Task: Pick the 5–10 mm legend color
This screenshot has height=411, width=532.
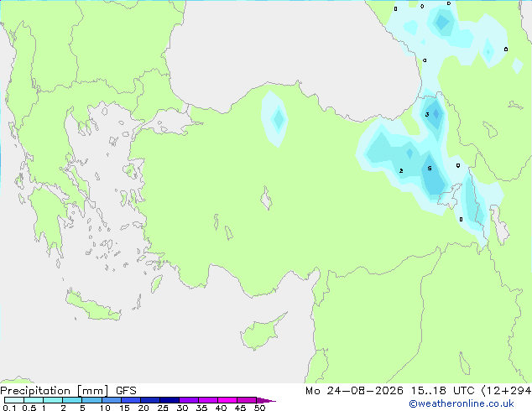Action: [91, 400]
